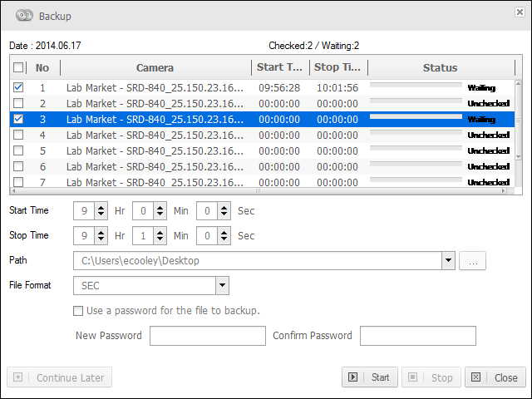Click the 'Checked:2 / Waiting:2' summary text
This screenshot has width=532, height=399.
(x=314, y=46)
